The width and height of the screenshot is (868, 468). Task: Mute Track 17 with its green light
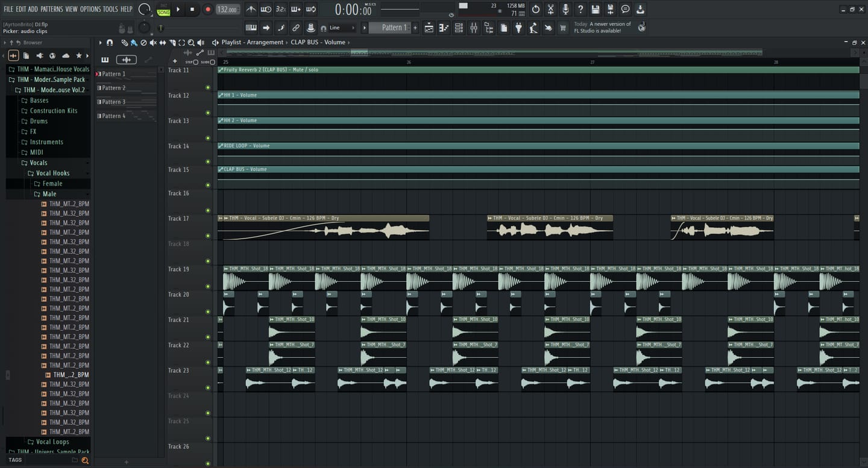(208, 236)
